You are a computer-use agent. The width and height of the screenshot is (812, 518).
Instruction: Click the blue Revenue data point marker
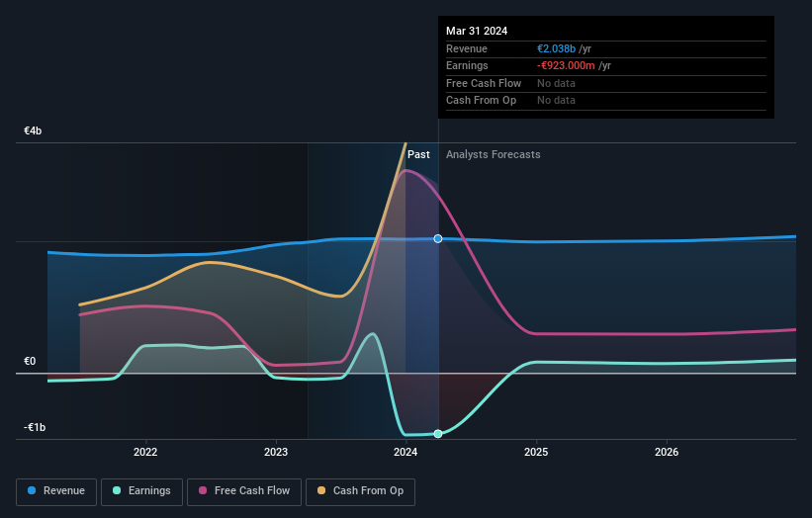[x=438, y=238]
